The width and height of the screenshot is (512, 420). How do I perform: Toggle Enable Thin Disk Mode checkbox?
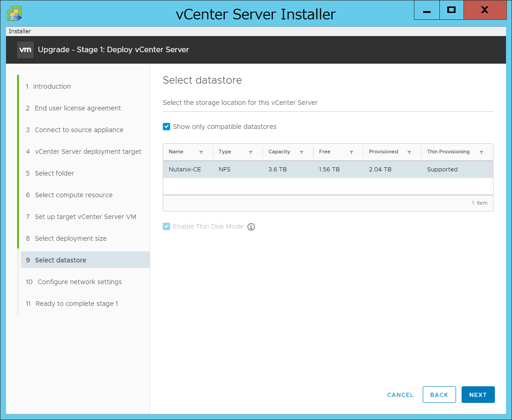167,226
